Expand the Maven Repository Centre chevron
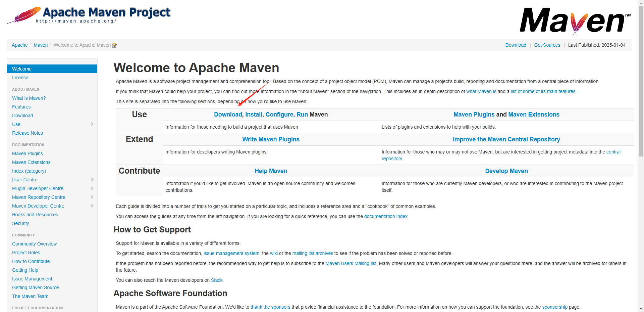Viewport: 644px width, 312px height. [x=92, y=197]
